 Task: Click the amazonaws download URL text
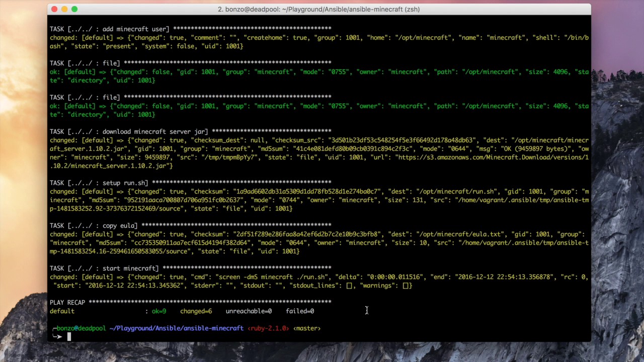[319, 162]
